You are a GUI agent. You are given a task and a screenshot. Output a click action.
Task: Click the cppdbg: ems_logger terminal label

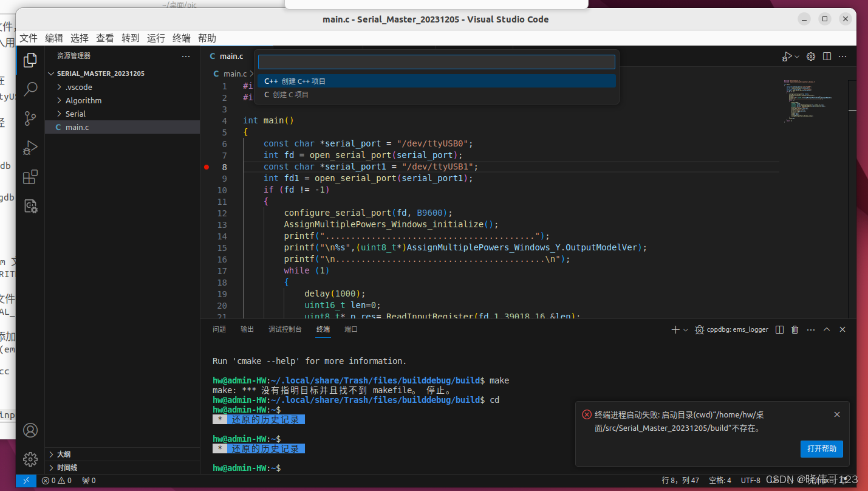click(732, 329)
